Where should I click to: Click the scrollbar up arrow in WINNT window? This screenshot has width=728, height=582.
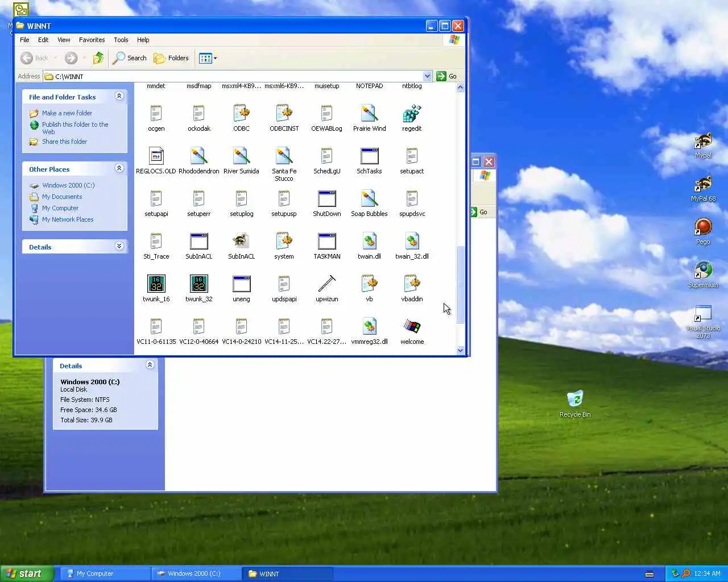[460, 88]
